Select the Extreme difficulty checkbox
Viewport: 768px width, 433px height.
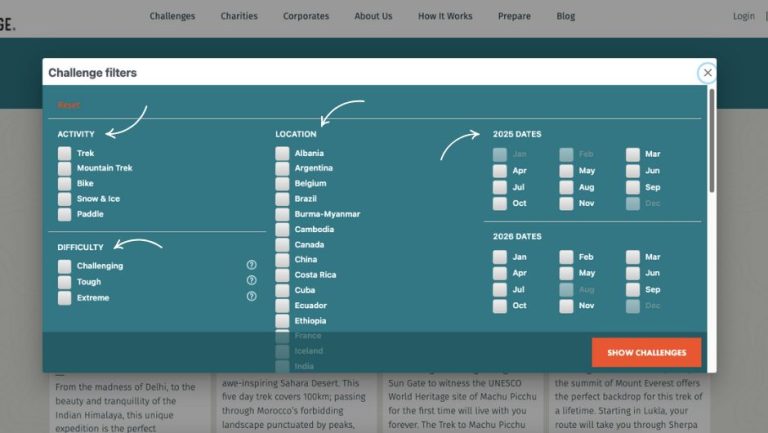coord(65,298)
